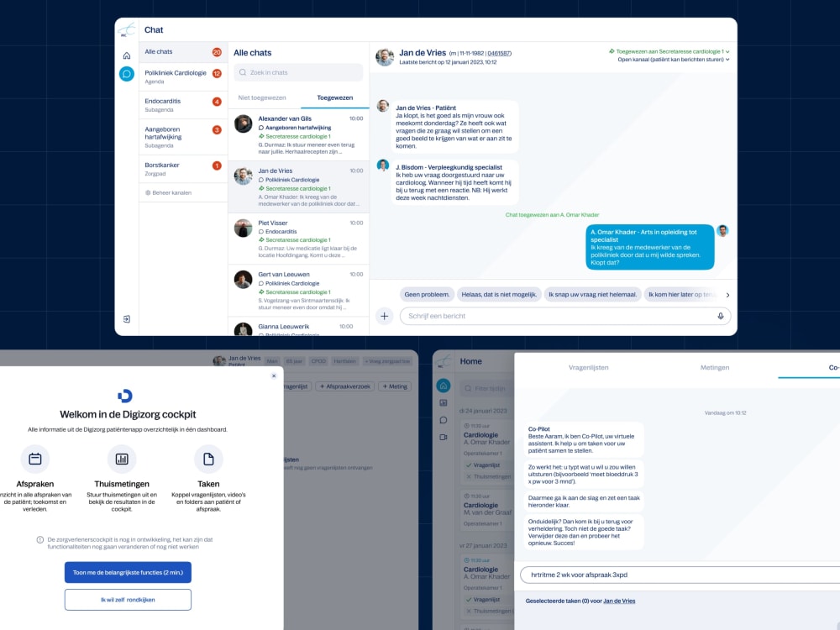Open Alexander van Gils chat
Image resolution: width=840 pixels, height=630 pixels.
pyautogui.click(x=299, y=135)
